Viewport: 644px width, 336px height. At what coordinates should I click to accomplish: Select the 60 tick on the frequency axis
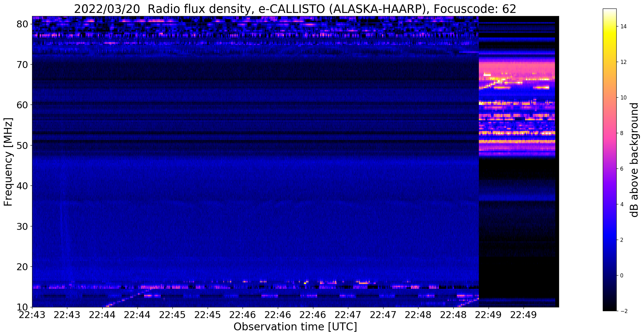[x=22, y=105]
